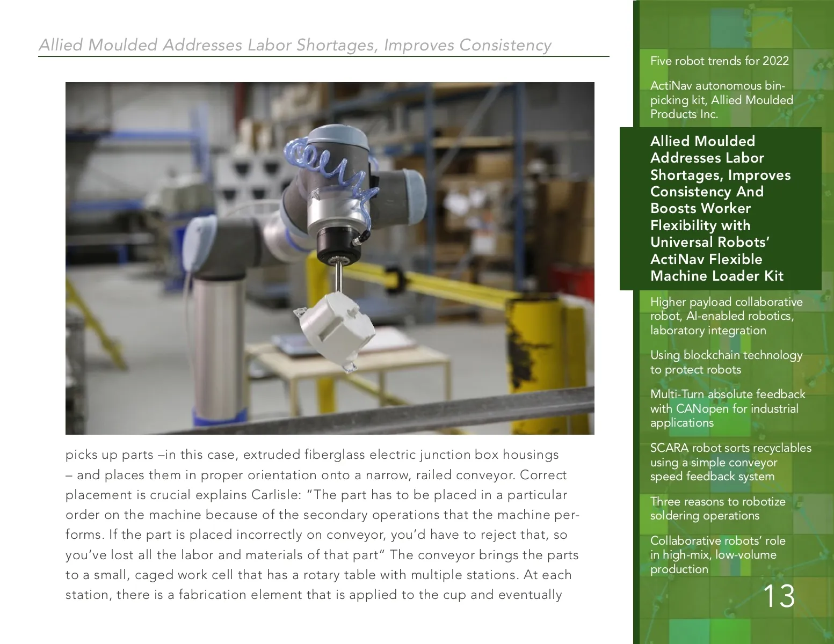
Task: Select the highlighted Allied Moulded sidebar entry
Action: 720,208
